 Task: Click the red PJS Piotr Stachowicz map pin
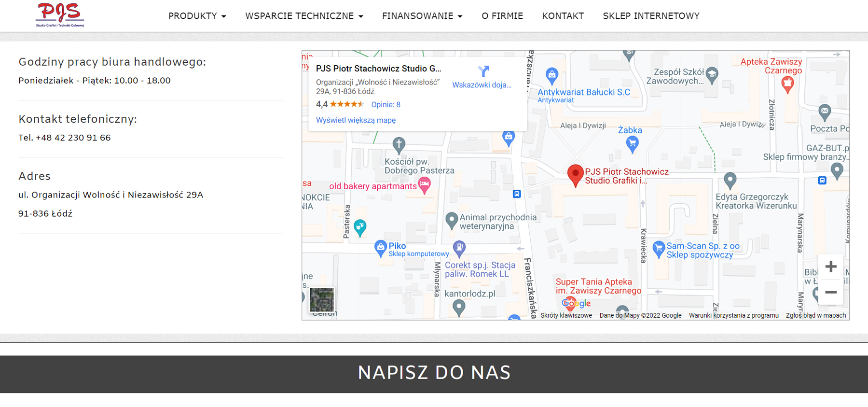coord(575,175)
